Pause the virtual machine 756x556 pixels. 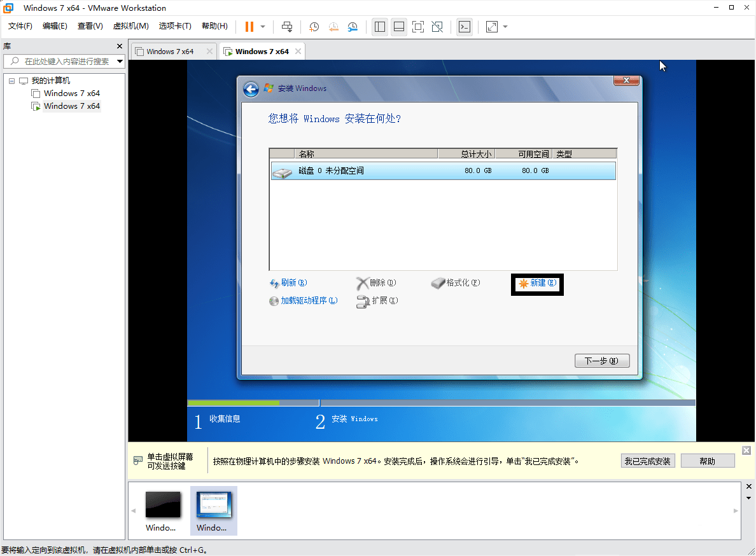(x=249, y=27)
